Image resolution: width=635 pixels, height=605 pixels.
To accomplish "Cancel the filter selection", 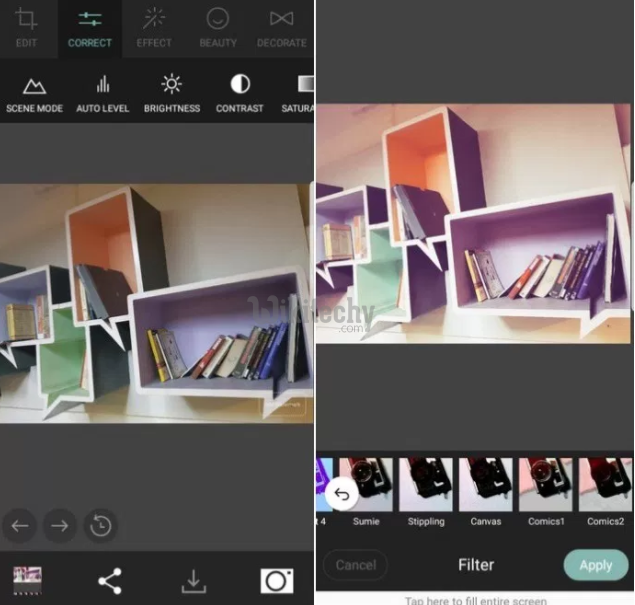I will coord(355,565).
